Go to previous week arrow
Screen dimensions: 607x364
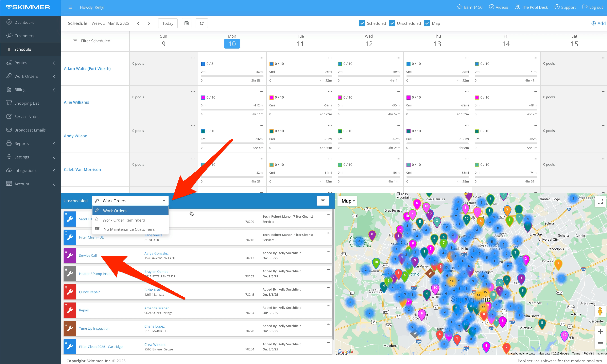click(x=138, y=23)
